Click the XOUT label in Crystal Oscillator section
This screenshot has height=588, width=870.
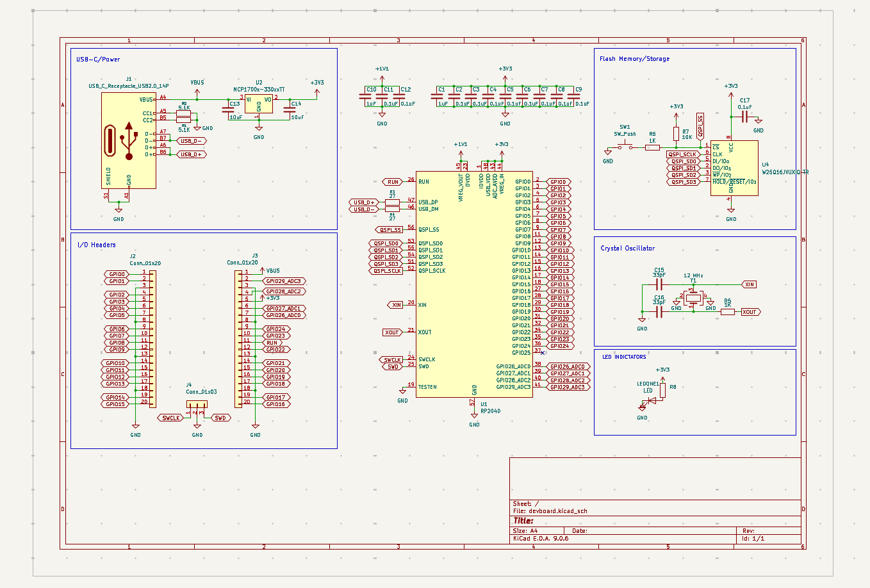750,312
